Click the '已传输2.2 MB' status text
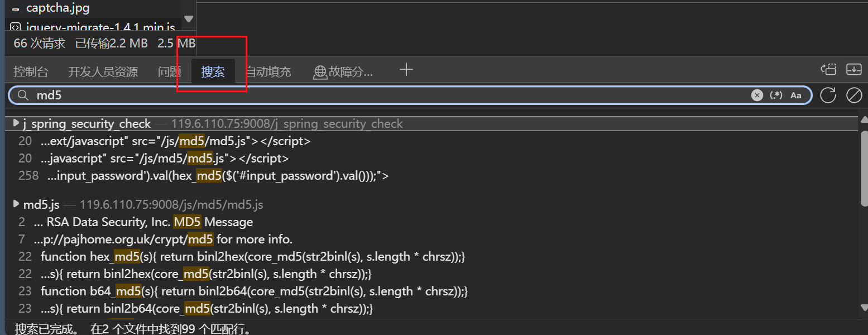Image resolution: width=868 pixels, height=335 pixels. coord(112,44)
